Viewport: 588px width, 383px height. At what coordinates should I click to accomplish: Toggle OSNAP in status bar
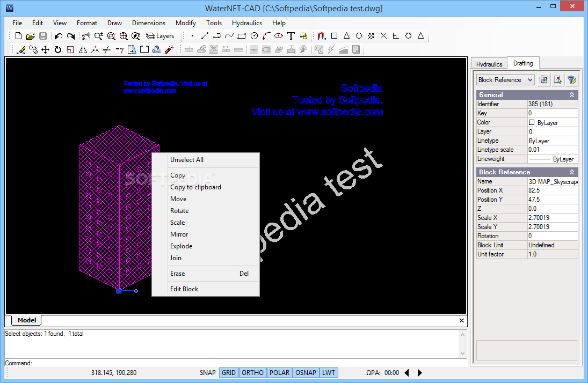point(306,372)
